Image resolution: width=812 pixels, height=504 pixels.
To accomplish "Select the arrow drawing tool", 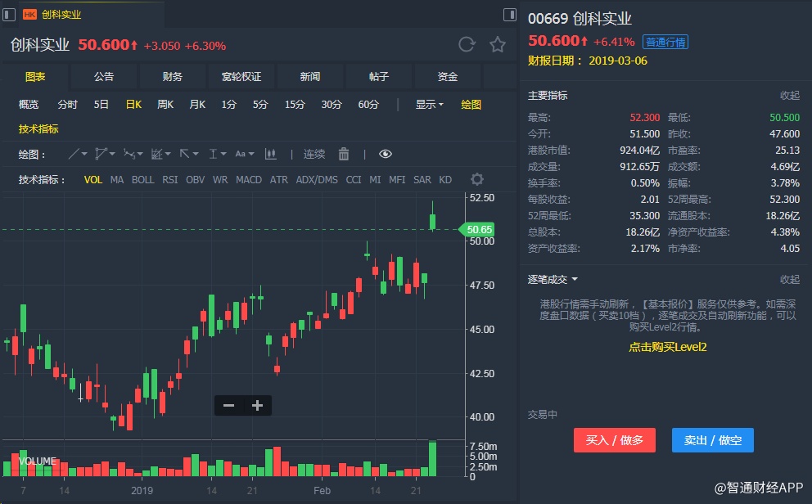I will pos(184,154).
